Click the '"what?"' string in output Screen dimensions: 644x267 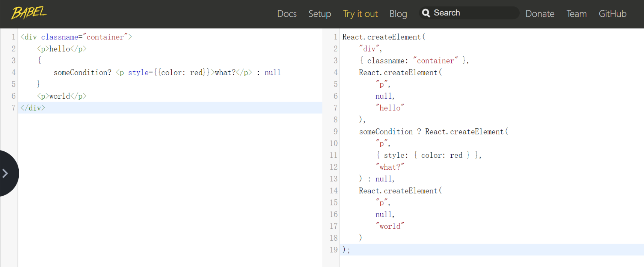click(x=390, y=167)
